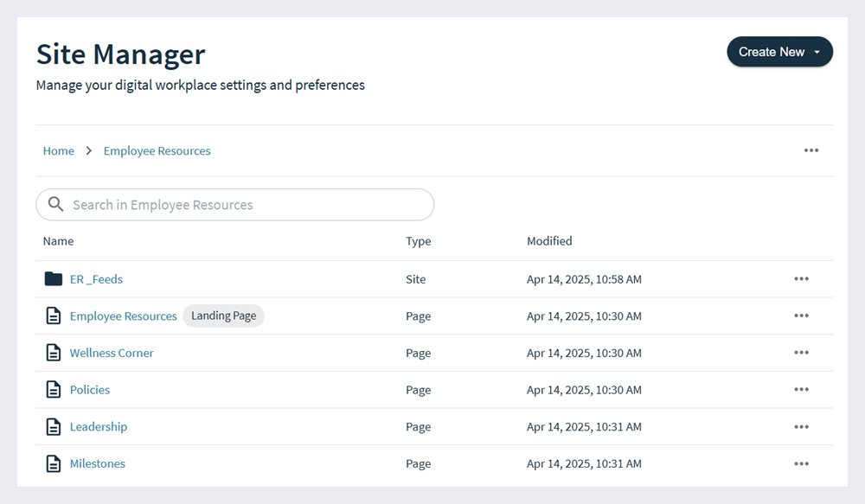The height and width of the screenshot is (504, 865).
Task: Open the breadcrumb bar more options menu
Action: (x=811, y=150)
